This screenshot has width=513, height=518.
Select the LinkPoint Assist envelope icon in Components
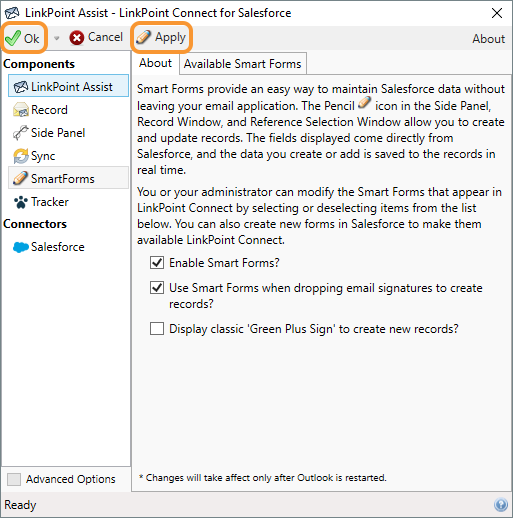tap(21, 87)
